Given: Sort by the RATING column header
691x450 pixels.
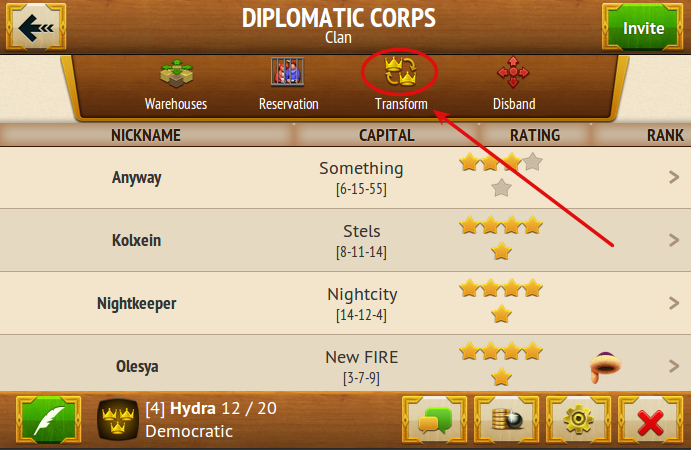Looking at the screenshot, I should pyautogui.click(x=535, y=135).
